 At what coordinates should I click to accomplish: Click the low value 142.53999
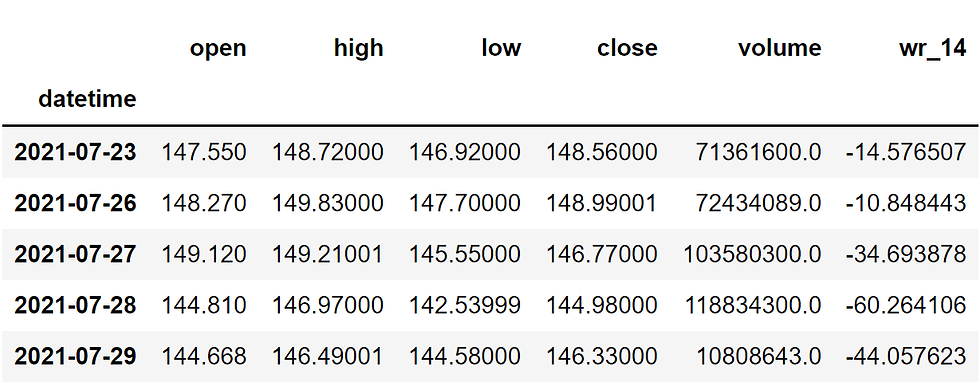coord(464,305)
